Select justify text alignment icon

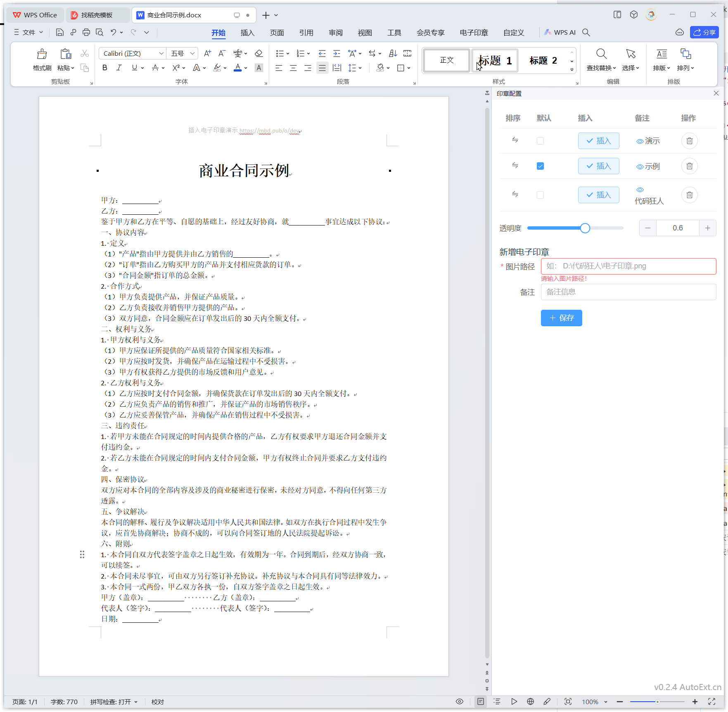[322, 68]
